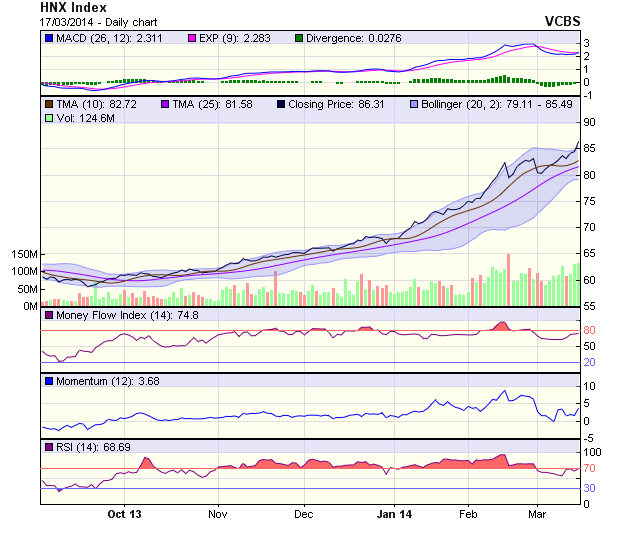This screenshot has height=535, width=620.
Task: Click the dark Closing Price legend swatch
Action: coord(281,103)
